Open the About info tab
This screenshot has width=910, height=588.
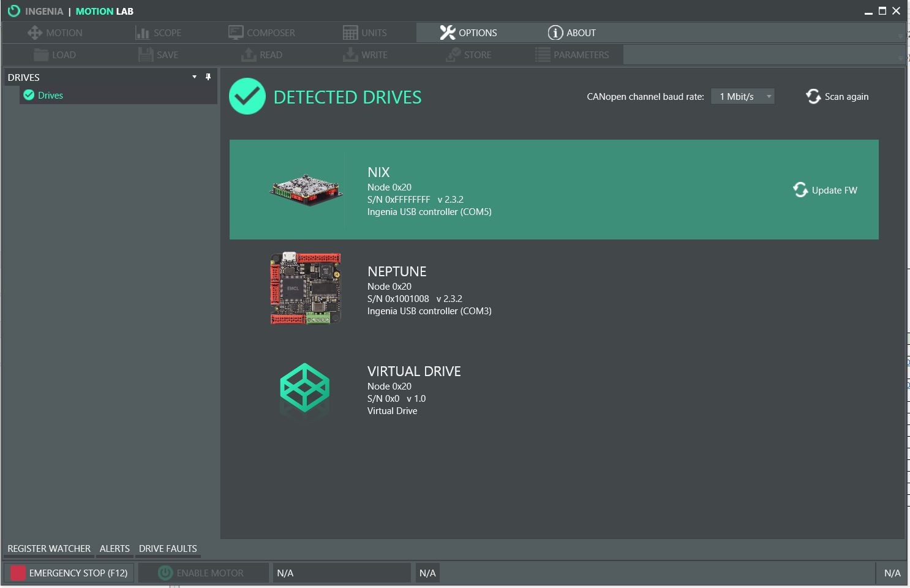571,33
